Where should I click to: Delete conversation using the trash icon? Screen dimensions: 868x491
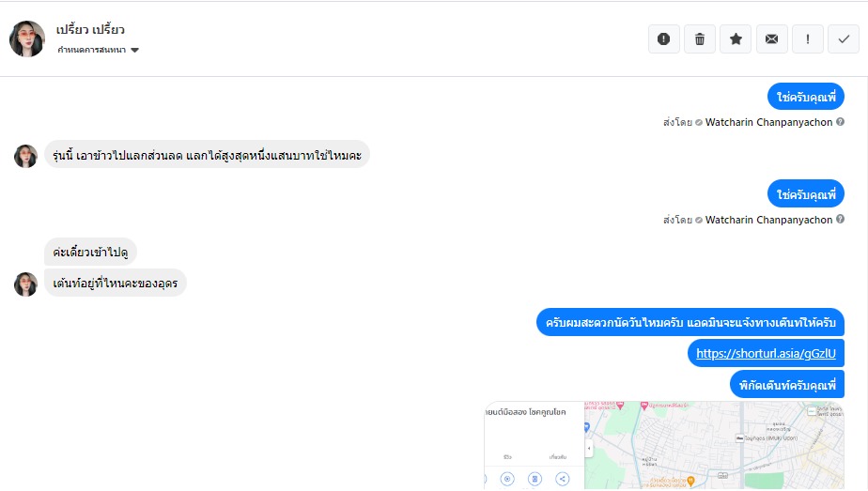coord(700,38)
